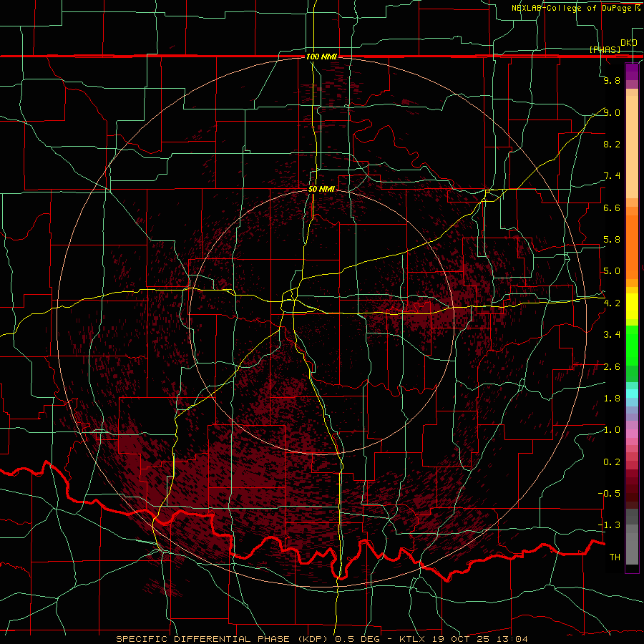The height and width of the screenshot is (644, 644).
Task: Click the 8.2 scale value
Action: tap(612, 144)
